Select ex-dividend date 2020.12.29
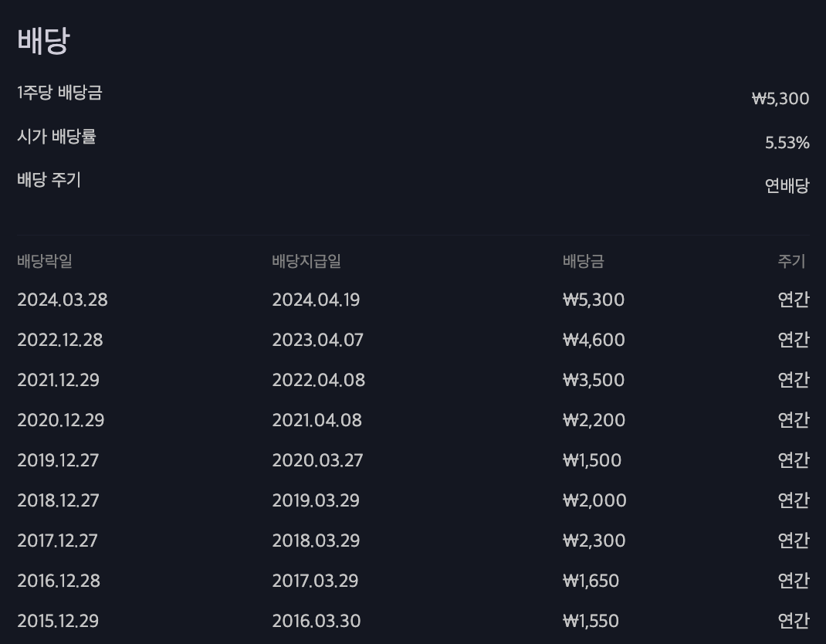The width and height of the screenshot is (826, 644). pyautogui.click(x=60, y=420)
